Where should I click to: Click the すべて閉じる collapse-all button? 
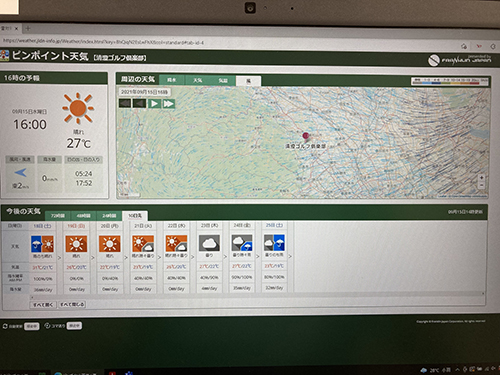click(72, 304)
